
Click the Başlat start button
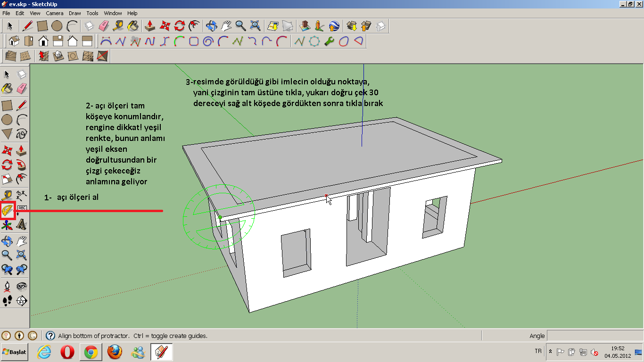[15, 352]
